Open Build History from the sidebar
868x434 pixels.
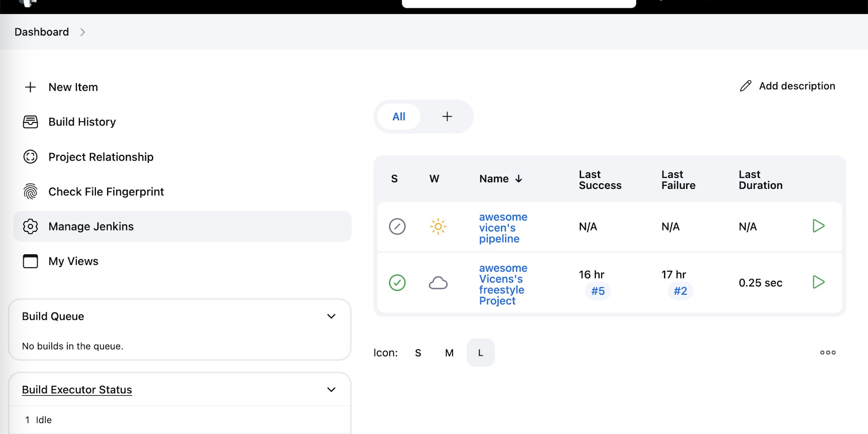click(82, 122)
